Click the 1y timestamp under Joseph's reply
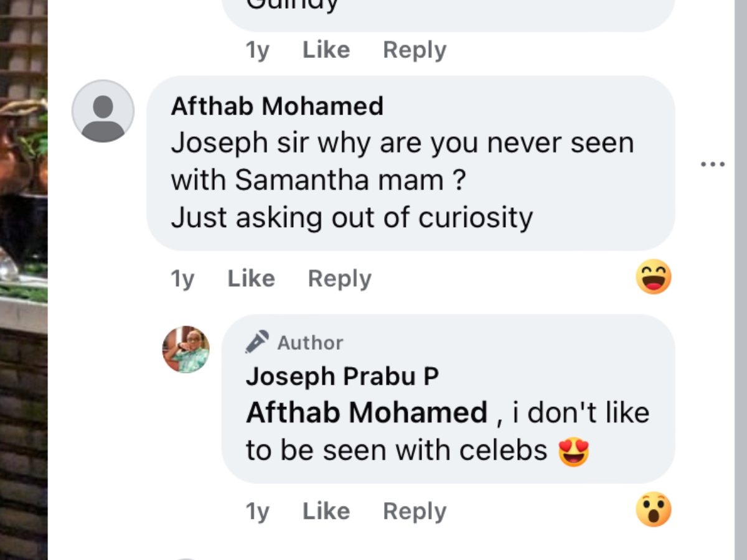Screen dimensions: 747x560 257,511
